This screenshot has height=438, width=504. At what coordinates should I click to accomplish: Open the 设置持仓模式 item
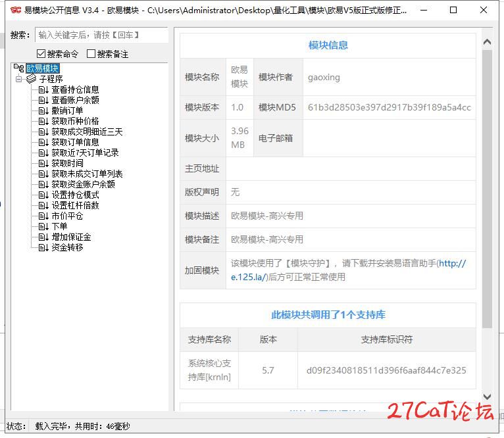click(x=75, y=195)
